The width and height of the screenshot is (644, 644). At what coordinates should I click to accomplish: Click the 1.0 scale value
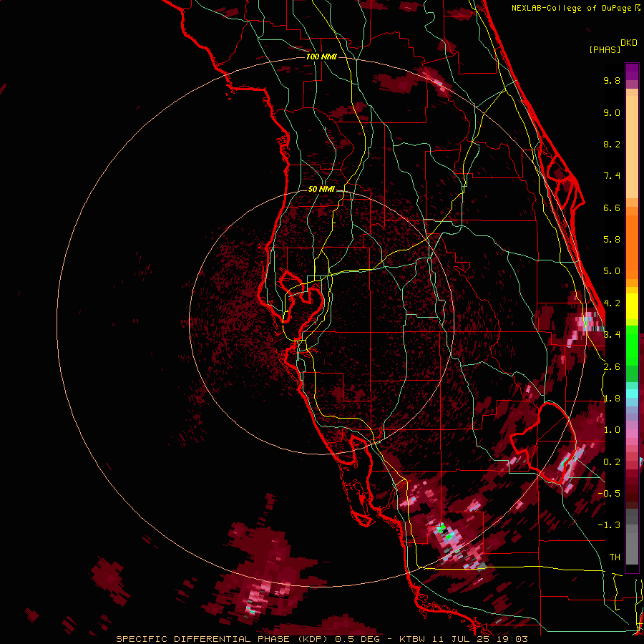pos(612,430)
